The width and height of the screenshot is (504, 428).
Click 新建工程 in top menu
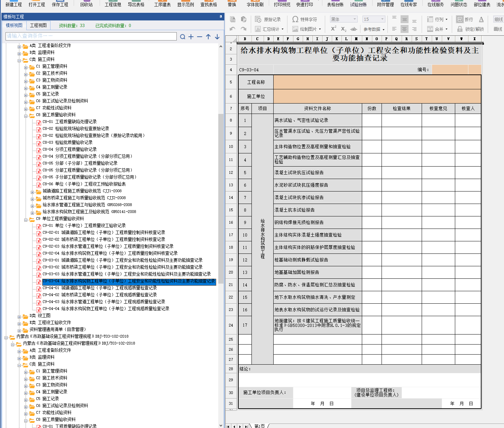coord(14,5)
